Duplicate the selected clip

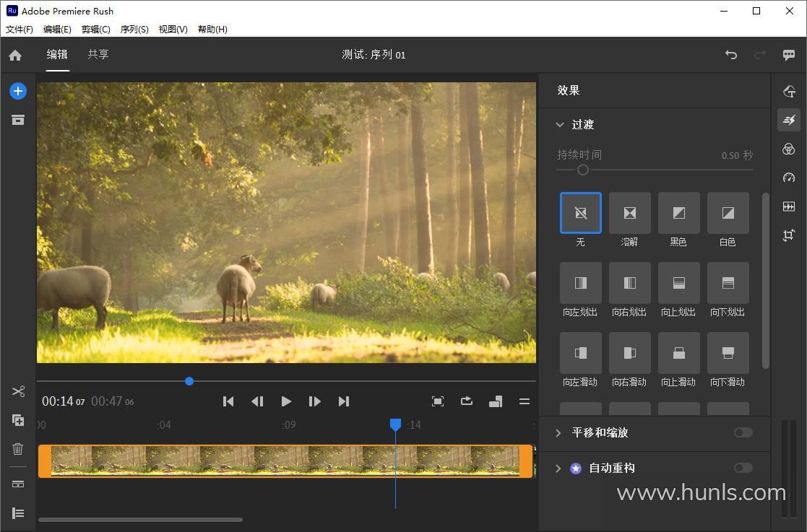click(18, 420)
